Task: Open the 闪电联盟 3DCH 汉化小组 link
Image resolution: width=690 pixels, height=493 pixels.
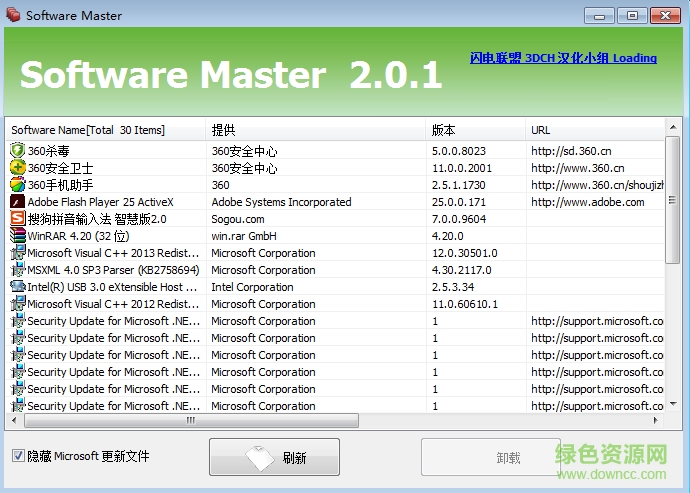Action: click(x=563, y=58)
